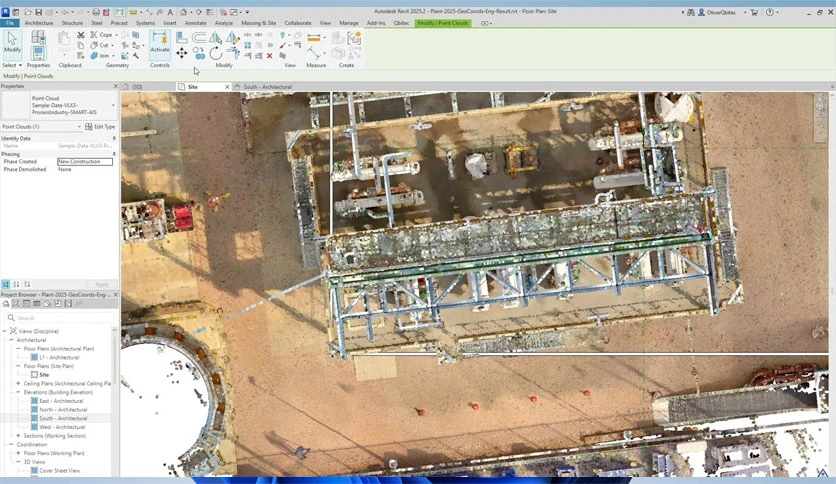Open West - Architectural elevation

pos(62,427)
